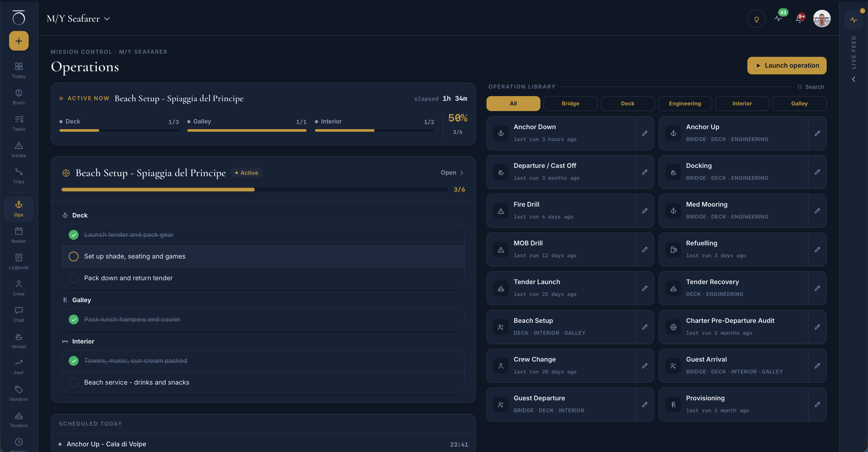Click the lightbulb icon in the top bar
The height and width of the screenshot is (452, 868).
(x=756, y=19)
